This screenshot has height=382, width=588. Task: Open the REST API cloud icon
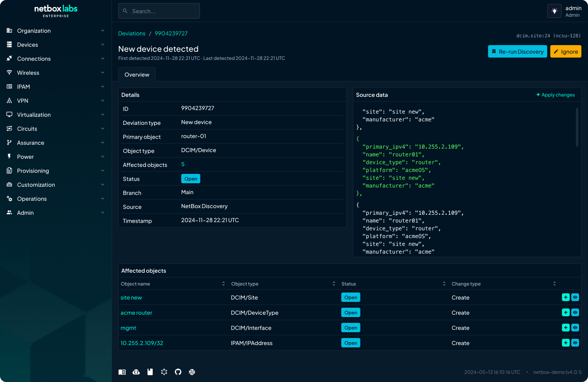(136, 372)
